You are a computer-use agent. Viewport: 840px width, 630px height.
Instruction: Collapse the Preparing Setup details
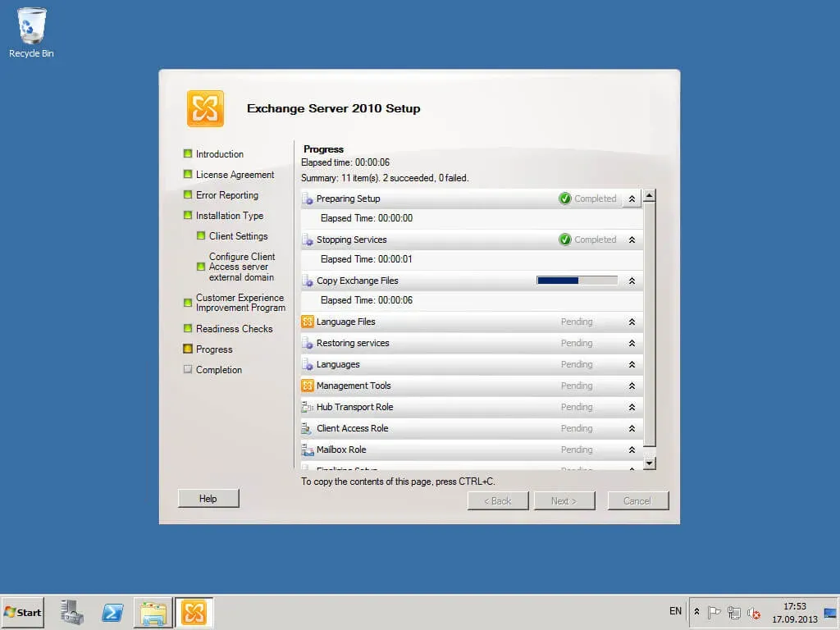pos(632,199)
